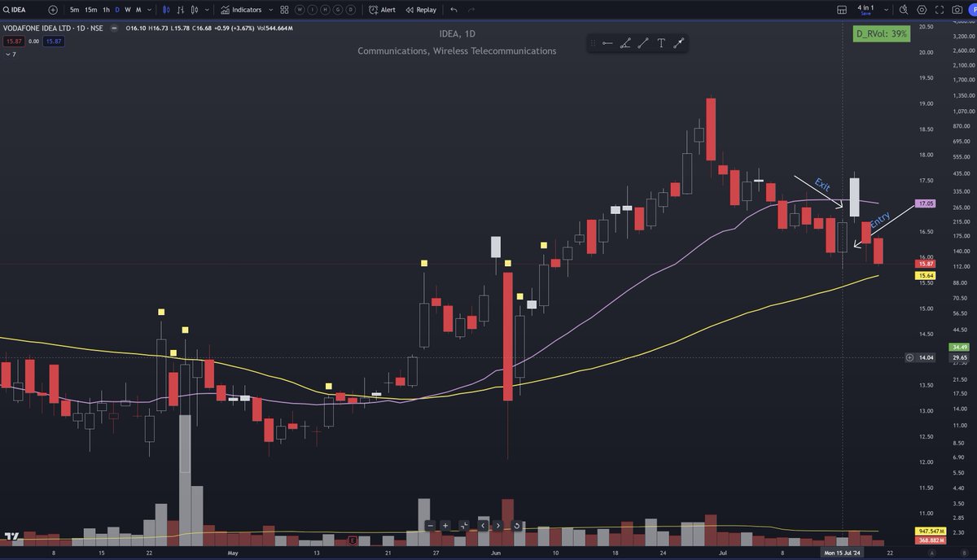Image resolution: width=977 pixels, height=560 pixels.
Task: Open the chart layout setup icon
Action: point(842,10)
